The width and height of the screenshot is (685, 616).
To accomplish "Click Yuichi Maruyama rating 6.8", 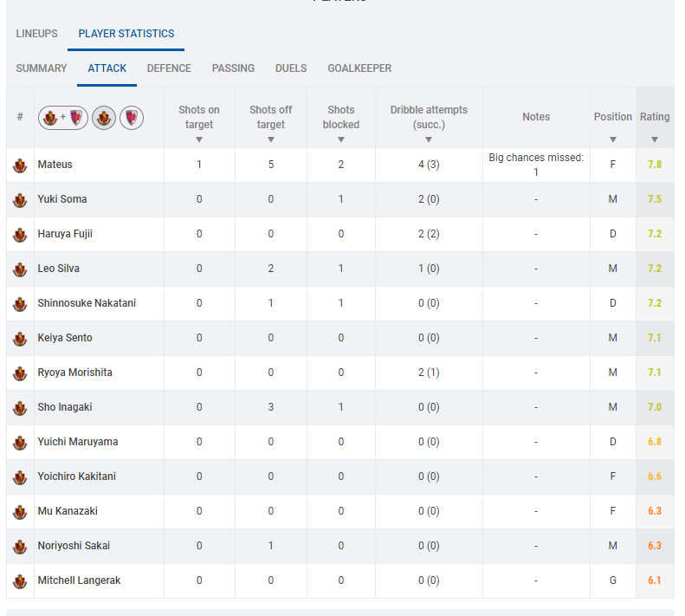I will pyautogui.click(x=655, y=442).
